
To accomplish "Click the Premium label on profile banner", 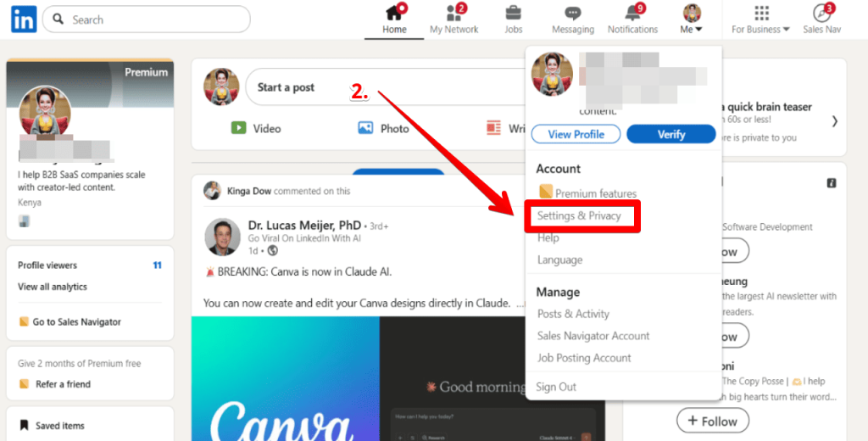I will pyautogui.click(x=146, y=72).
